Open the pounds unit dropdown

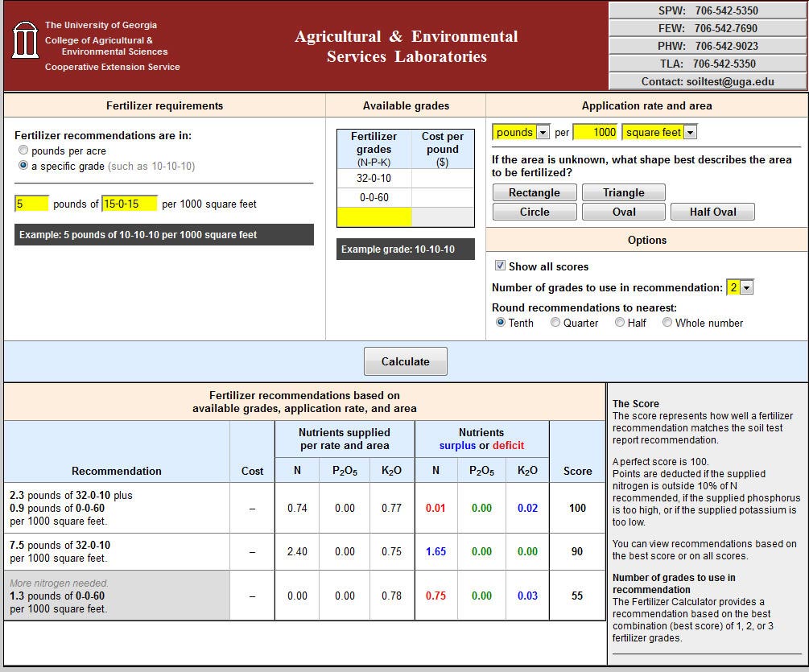point(521,133)
